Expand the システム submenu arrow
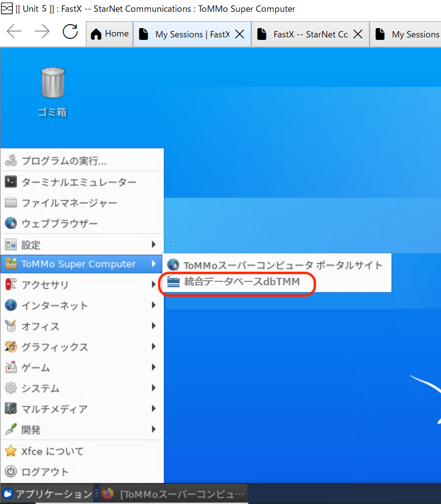This screenshot has width=441, height=504. [x=154, y=388]
